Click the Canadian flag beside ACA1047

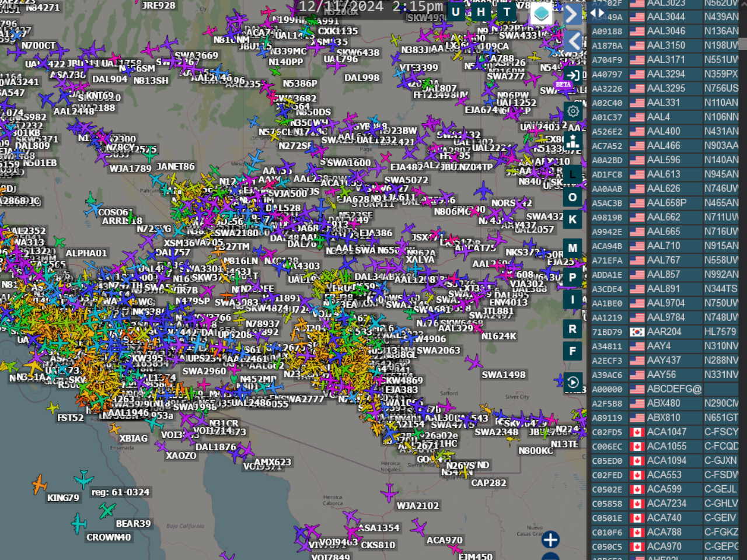click(637, 432)
